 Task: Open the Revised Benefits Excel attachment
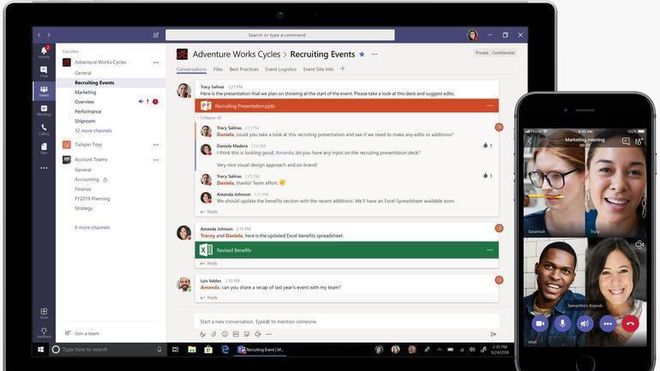point(346,250)
